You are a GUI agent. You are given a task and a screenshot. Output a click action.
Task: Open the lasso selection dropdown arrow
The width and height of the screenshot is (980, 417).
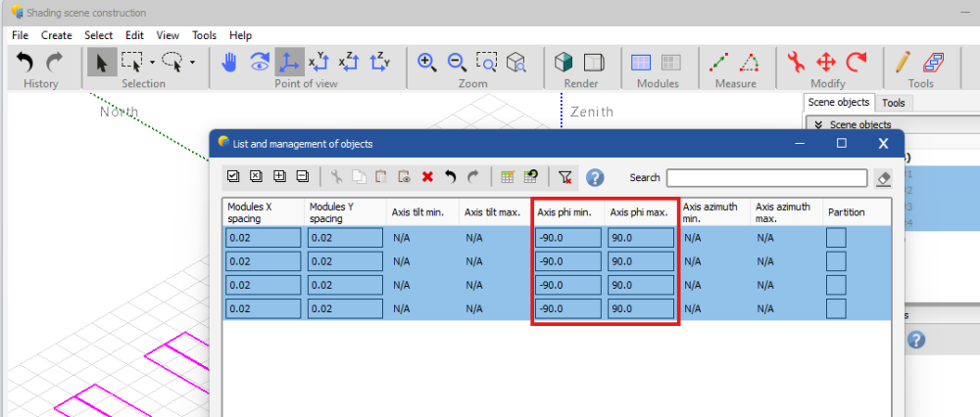(192, 63)
